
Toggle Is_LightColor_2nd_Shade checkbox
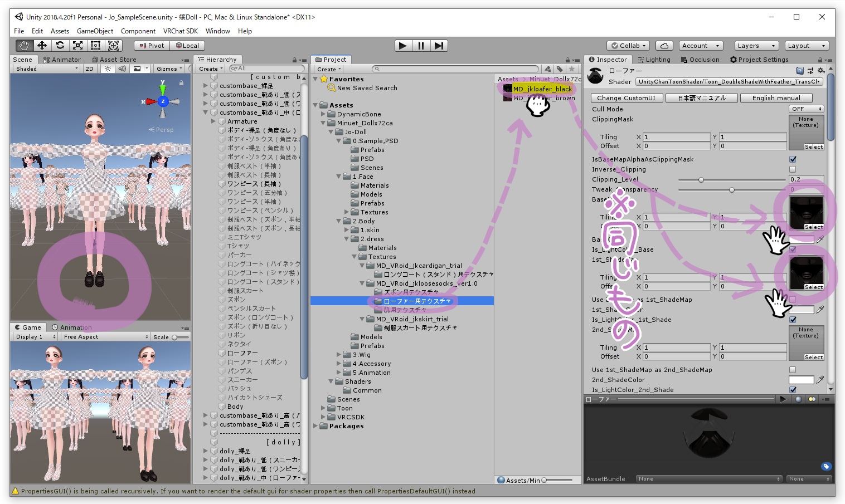click(793, 390)
